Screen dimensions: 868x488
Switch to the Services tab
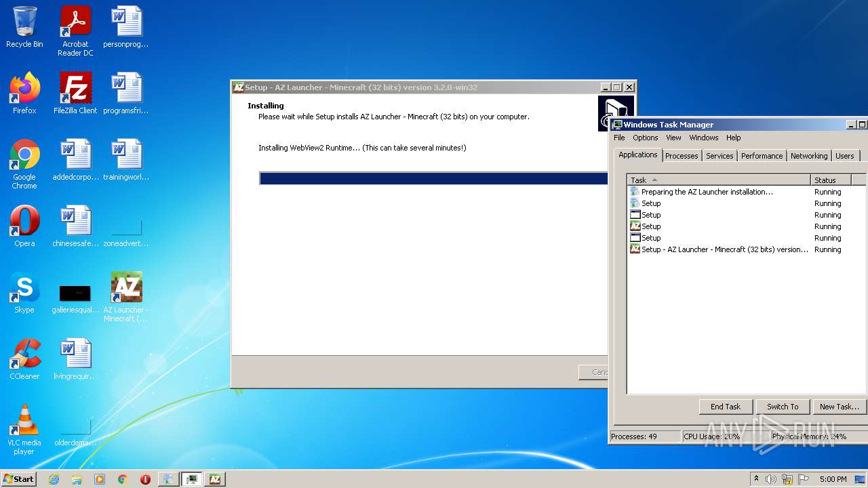point(719,156)
